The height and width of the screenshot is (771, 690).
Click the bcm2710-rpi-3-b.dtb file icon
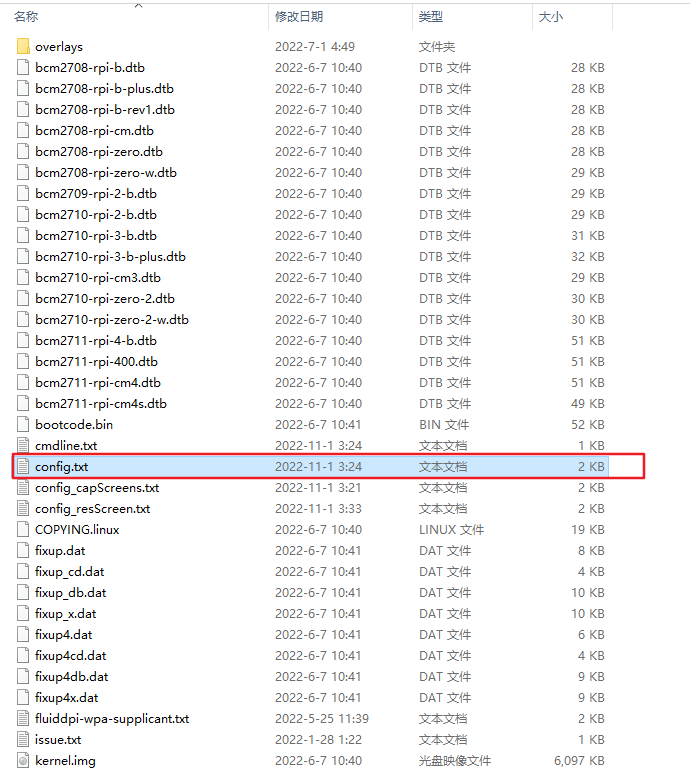tap(23, 236)
